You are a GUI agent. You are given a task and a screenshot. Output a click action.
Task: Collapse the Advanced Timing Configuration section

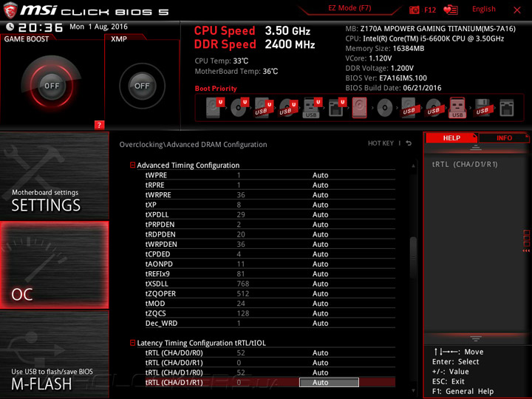tap(133, 165)
